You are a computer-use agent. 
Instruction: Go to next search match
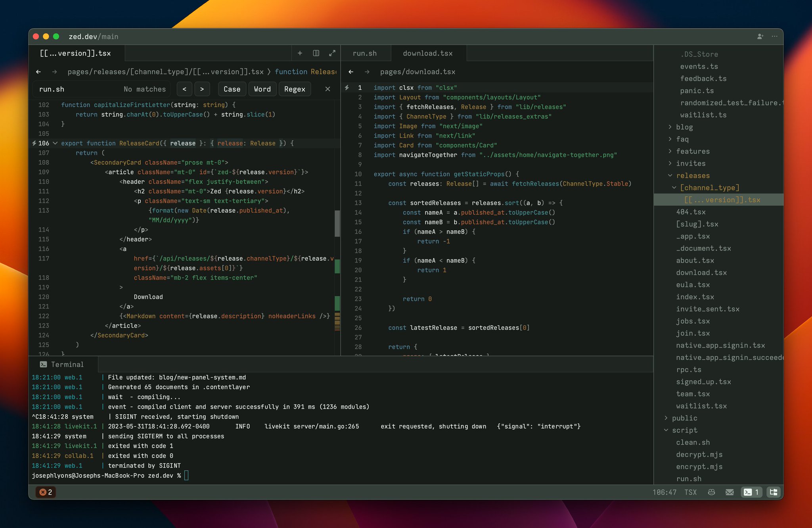(x=202, y=89)
